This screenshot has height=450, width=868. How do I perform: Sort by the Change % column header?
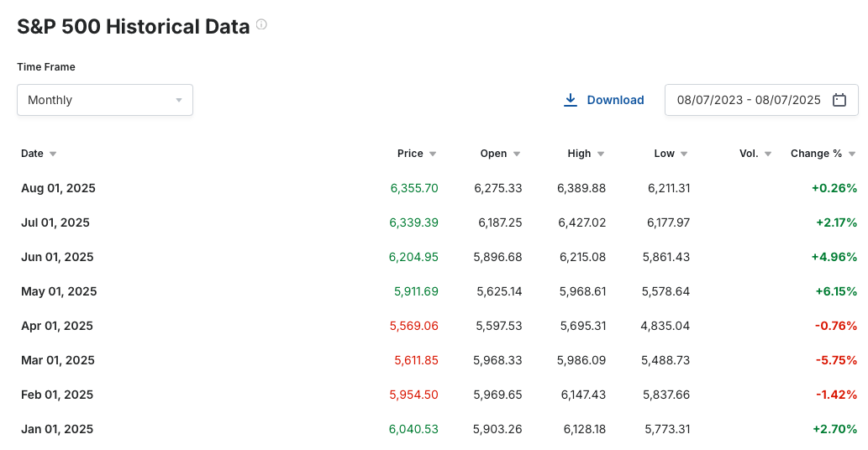coord(816,154)
